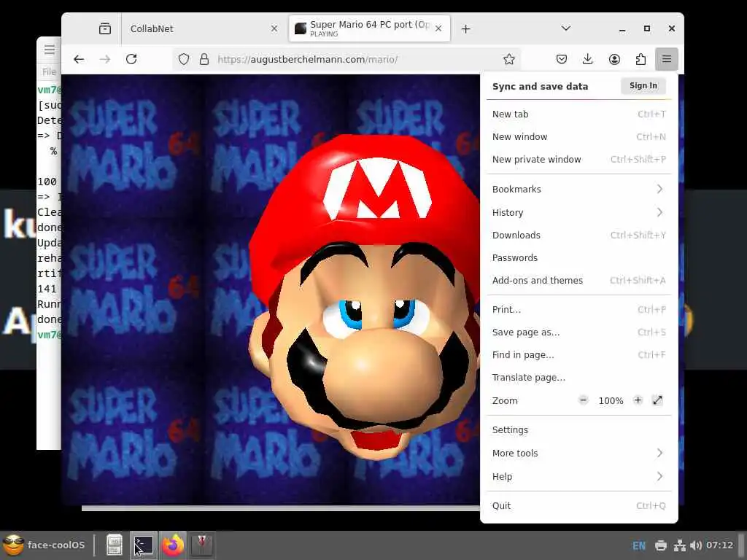Open a new tab with the plus button
Viewport: 747px width, 560px height.
[466, 29]
